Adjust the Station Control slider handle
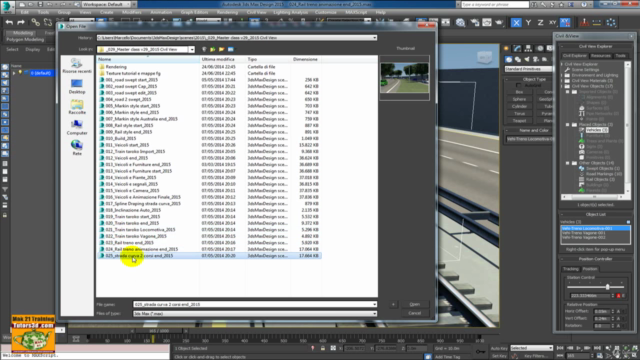Viewport: 640px width, 360px height. point(607,287)
